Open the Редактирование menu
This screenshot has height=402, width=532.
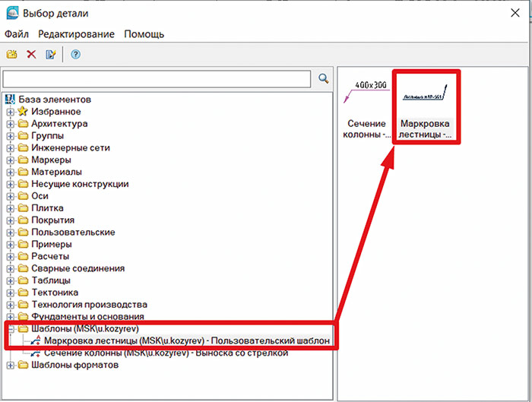76,34
